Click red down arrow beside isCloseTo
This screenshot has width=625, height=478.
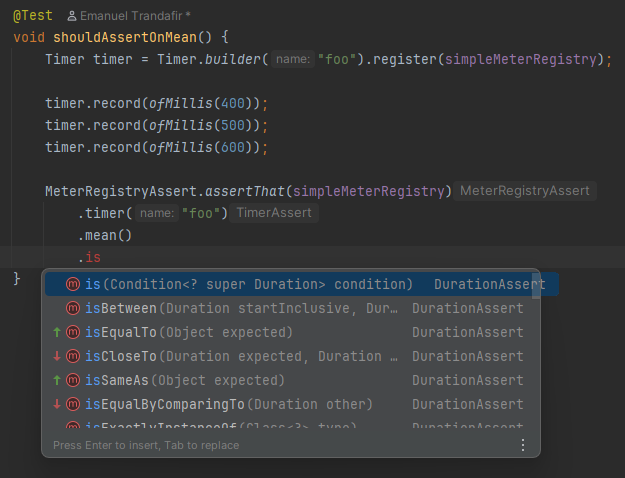pos(57,356)
